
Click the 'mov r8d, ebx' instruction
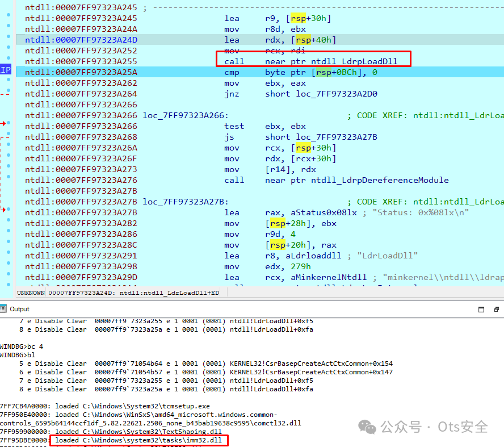click(x=265, y=30)
